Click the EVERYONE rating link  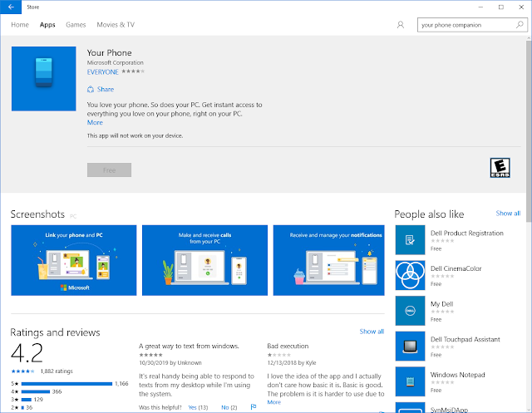(x=102, y=72)
